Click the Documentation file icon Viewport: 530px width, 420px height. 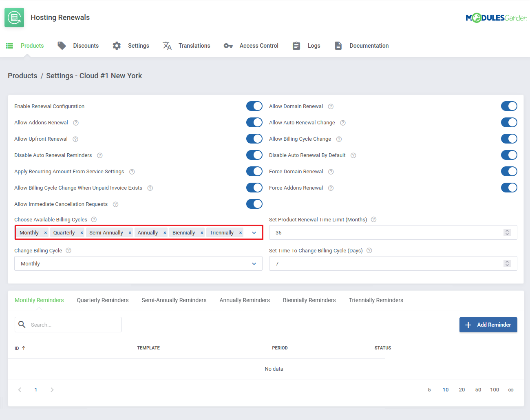pos(338,46)
